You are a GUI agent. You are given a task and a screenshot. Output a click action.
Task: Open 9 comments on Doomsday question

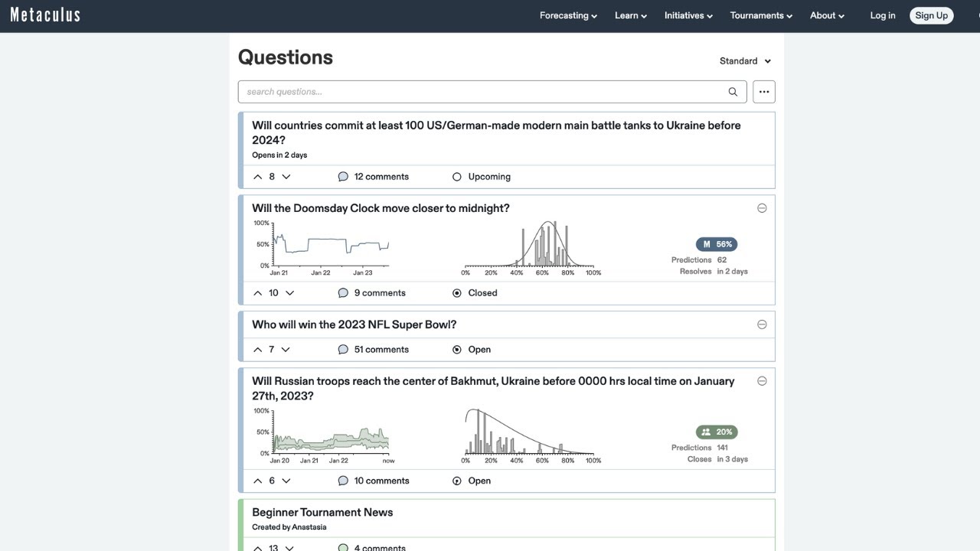[x=380, y=293]
